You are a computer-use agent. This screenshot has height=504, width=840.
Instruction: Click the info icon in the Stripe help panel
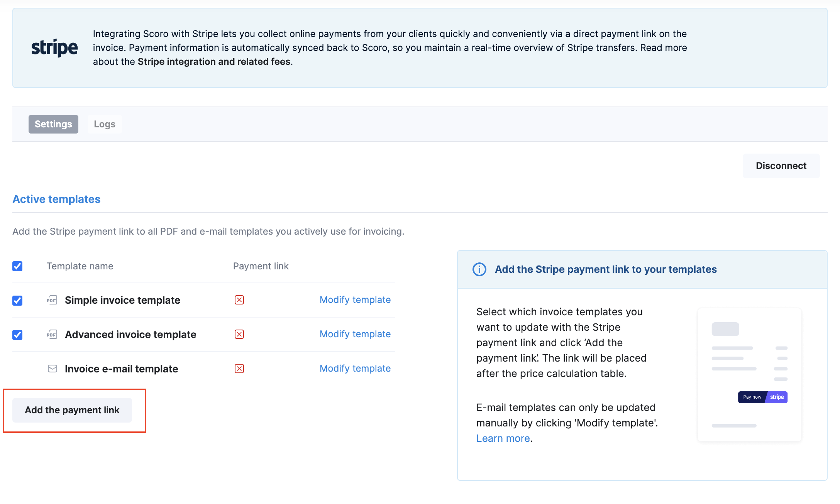point(479,269)
